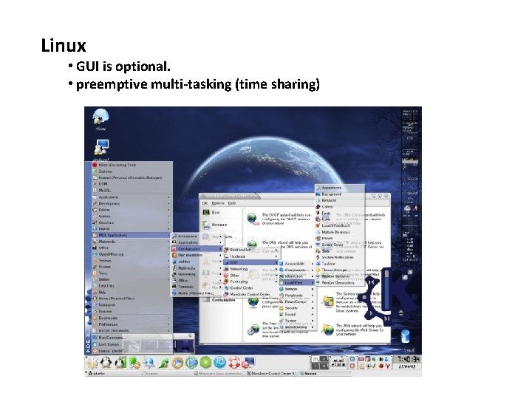Switch to virtual desktop 2 in pager

tap(324, 359)
